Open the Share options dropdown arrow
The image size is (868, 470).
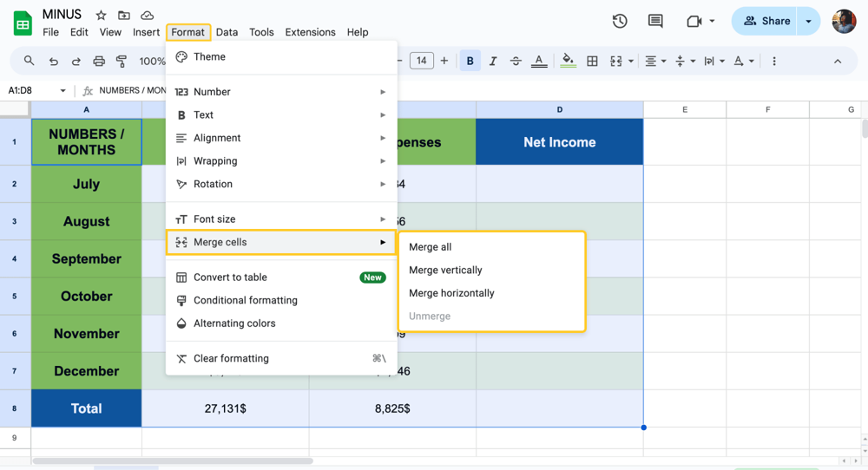[808, 21]
